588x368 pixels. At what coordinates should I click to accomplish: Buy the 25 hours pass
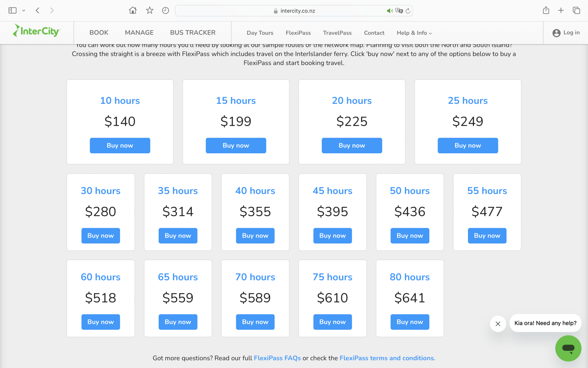[468, 145]
